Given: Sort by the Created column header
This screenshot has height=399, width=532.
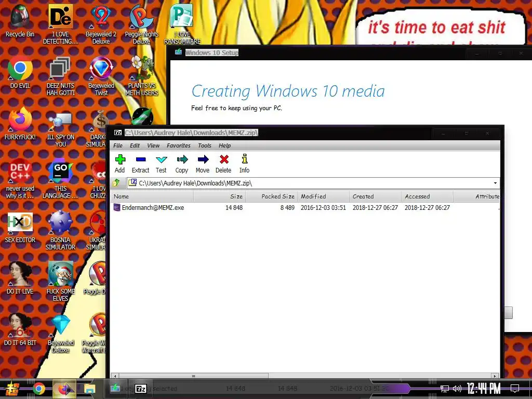Looking at the screenshot, I should click(x=375, y=196).
